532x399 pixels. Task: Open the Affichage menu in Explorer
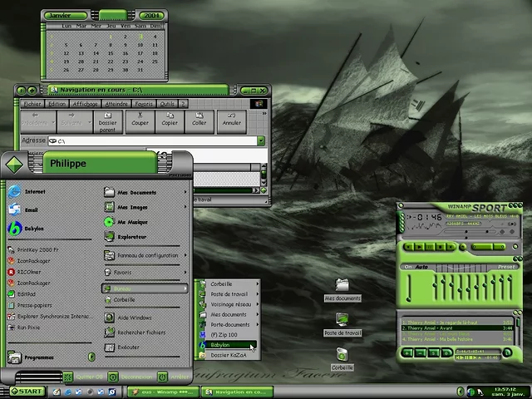pos(83,104)
